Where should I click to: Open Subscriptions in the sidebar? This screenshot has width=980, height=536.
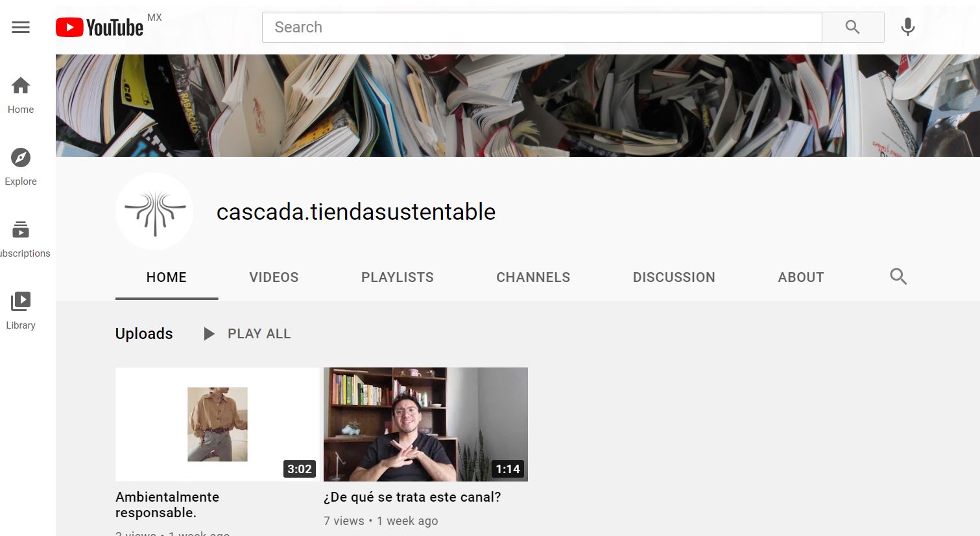21,239
